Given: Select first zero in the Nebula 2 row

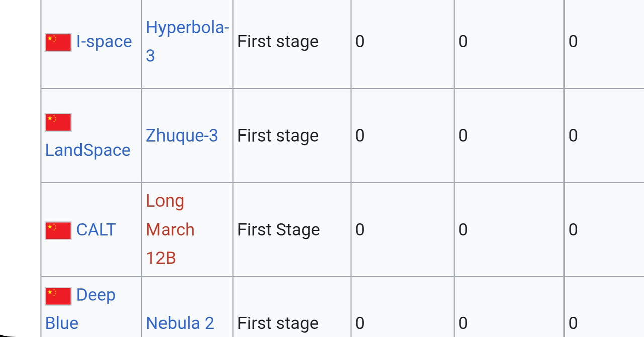Looking at the screenshot, I should tap(360, 323).
